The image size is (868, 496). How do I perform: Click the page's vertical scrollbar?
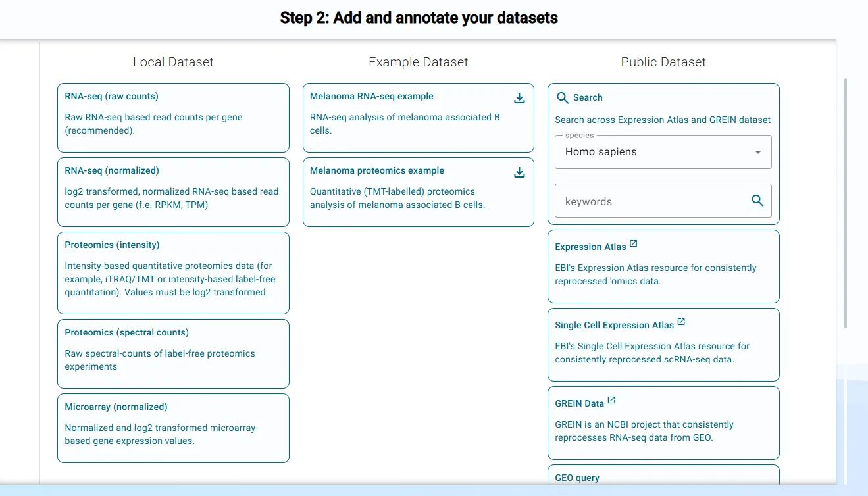pos(846,204)
